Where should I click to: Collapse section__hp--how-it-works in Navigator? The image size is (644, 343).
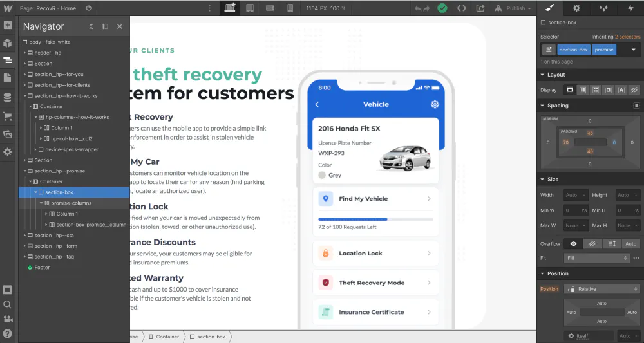[24, 96]
